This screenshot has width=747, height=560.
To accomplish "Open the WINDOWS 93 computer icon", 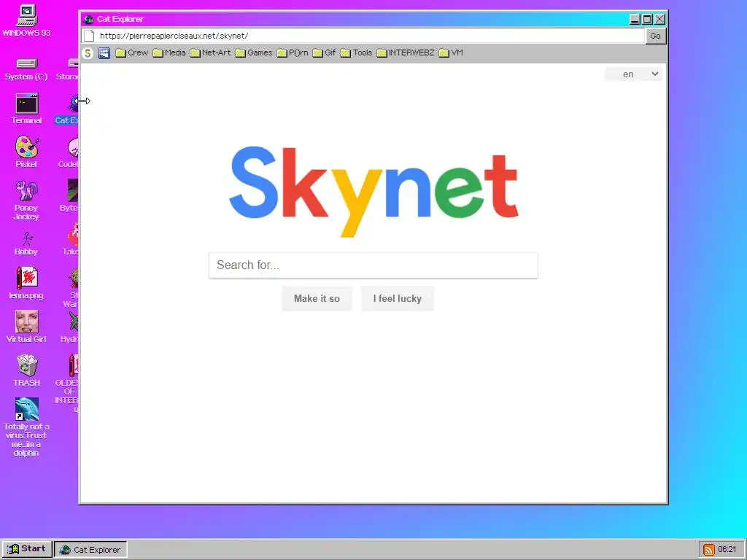I will click(x=26, y=16).
